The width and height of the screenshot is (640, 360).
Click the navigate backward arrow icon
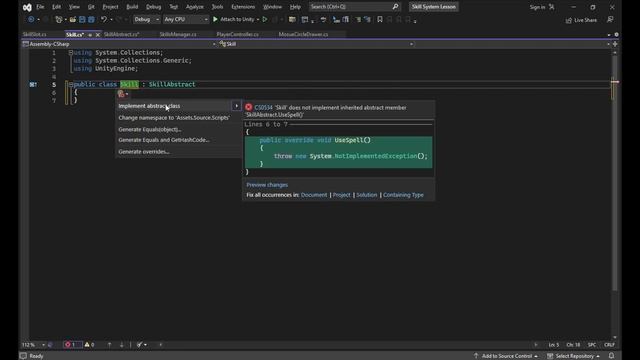(x=31, y=20)
